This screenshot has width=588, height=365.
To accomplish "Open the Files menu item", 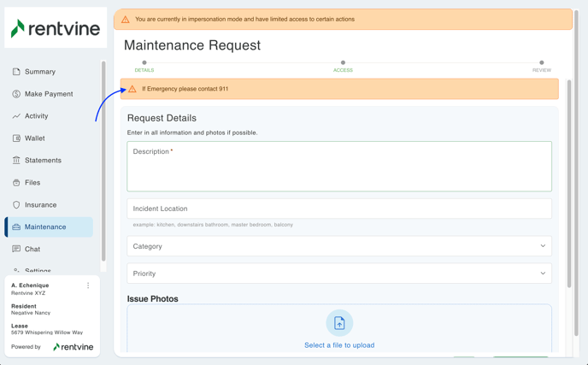I will (x=32, y=183).
